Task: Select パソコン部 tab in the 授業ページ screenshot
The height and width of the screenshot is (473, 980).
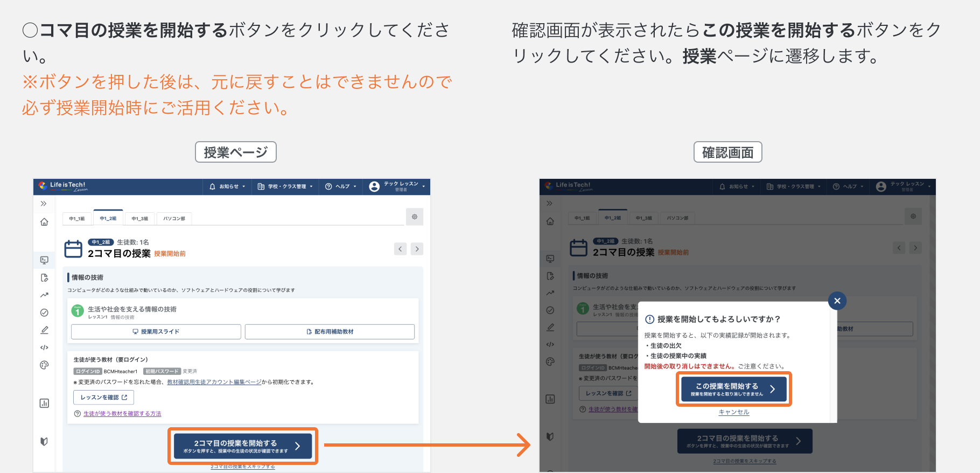Action: (174, 218)
